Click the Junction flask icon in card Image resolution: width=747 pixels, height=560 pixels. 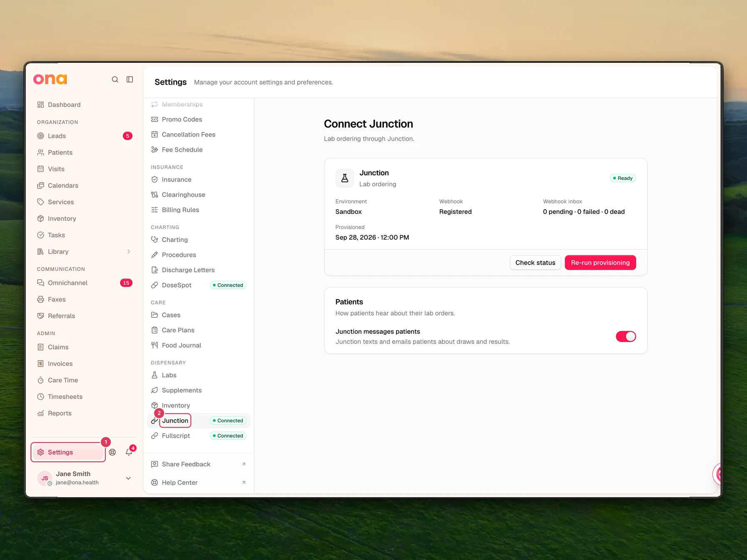point(345,178)
